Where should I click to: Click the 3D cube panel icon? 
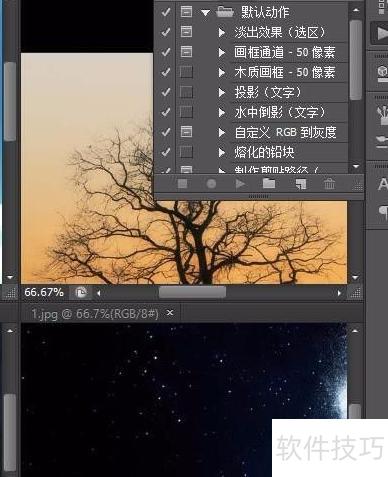[382, 71]
